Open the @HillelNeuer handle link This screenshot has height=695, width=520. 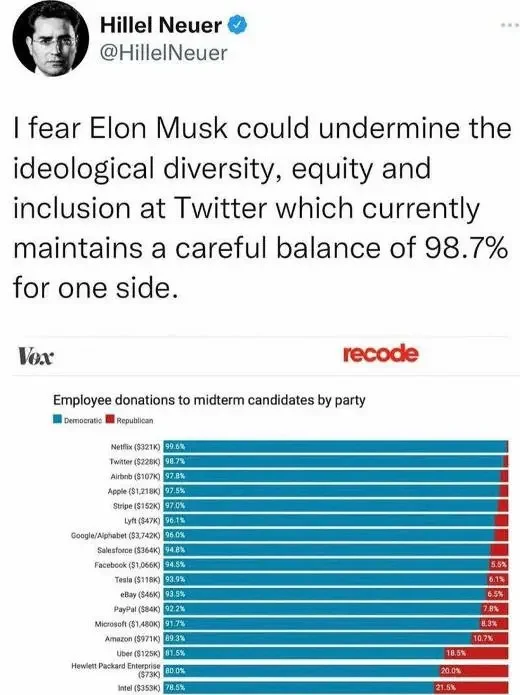click(164, 53)
